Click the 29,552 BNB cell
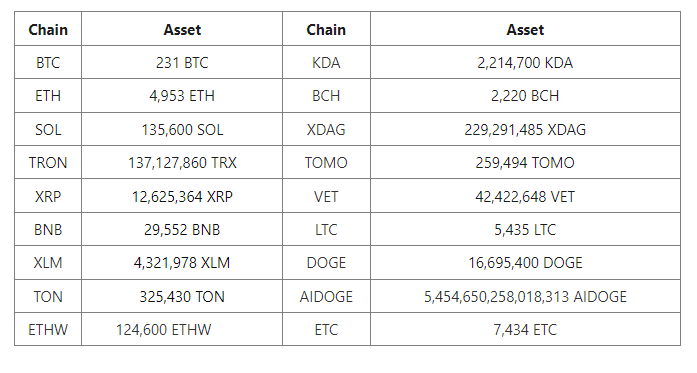697x373 pixels. point(182,229)
